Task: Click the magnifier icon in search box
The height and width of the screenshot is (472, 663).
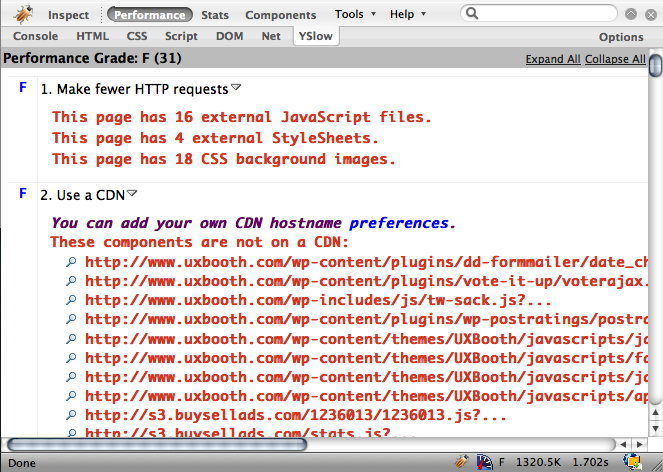Action: pyautogui.click(x=472, y=14)
